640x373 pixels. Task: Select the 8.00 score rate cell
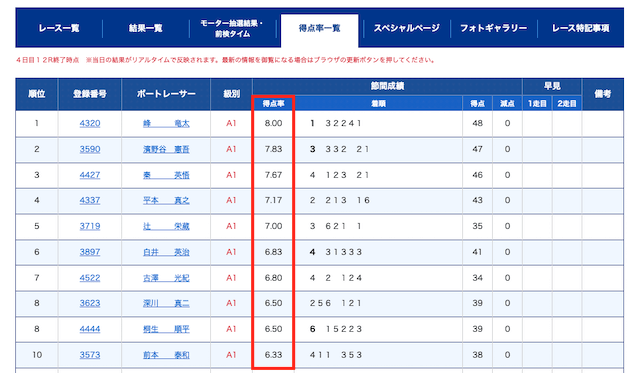pos(273,123)
